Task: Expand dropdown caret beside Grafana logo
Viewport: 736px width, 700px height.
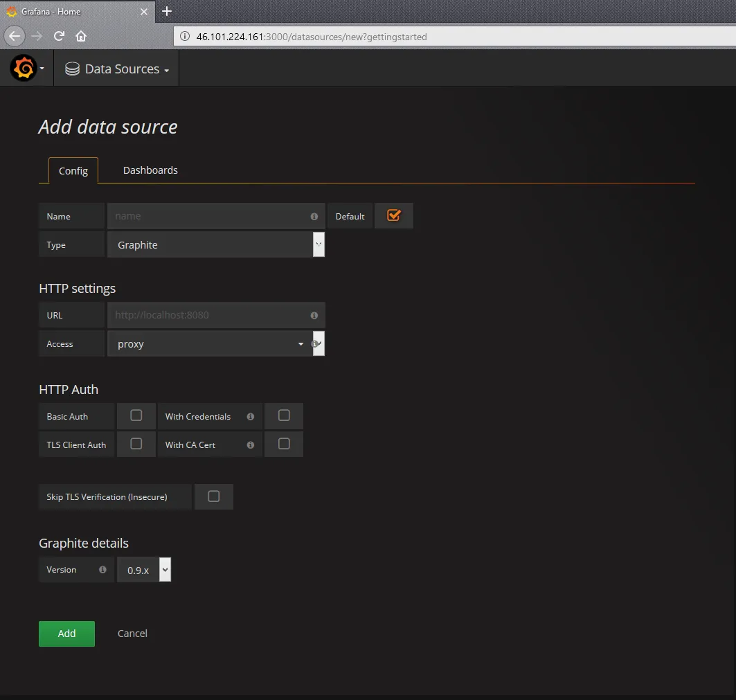Action: click(x=42, y=69)
